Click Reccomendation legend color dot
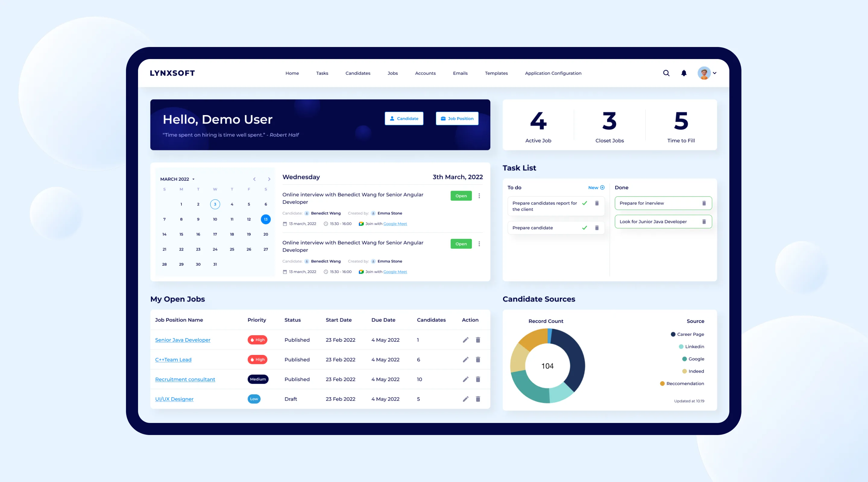868x482 pixels. pyautogui.click(x=662, y=384)
